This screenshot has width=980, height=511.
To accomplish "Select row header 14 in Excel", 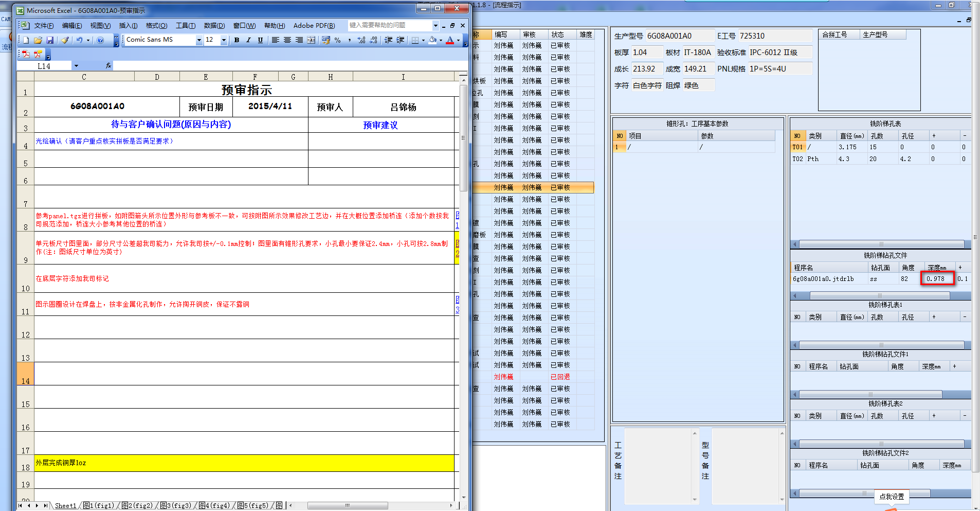I will [25, 374].
